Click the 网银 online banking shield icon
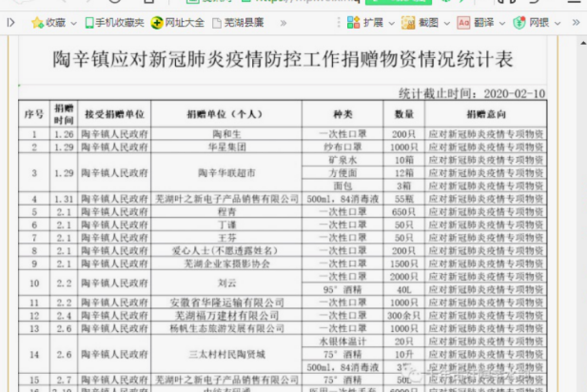Viewport: 587px width, 392px height. coord(519,23)
